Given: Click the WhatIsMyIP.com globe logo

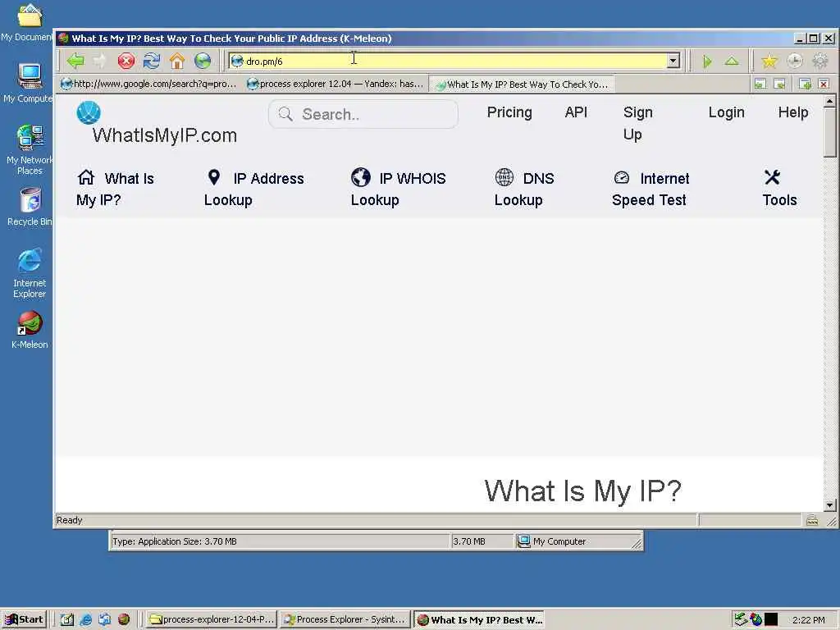Looking at the screenshot, I should (x=89, y=112).
